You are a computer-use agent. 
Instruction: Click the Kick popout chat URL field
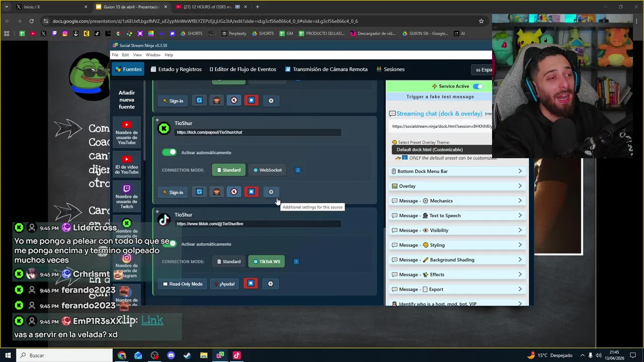(x=258, y=132)
